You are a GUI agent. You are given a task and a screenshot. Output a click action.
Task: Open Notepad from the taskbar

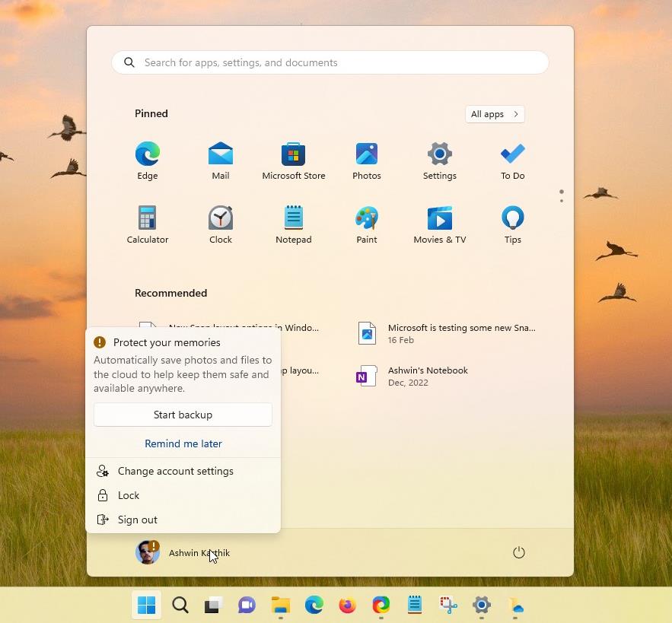pos(415,605)
